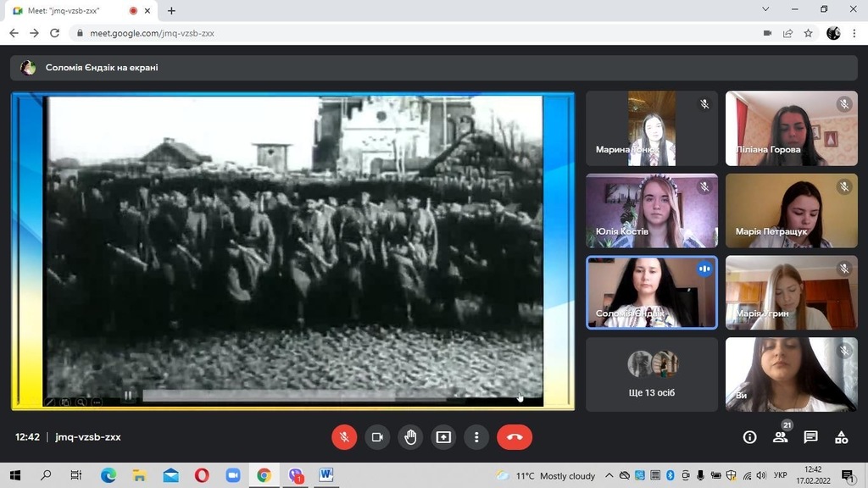This screenshot has height=488, width=868.
Task: Bookmark the page with the star icon
Action: tap(808, 33)
